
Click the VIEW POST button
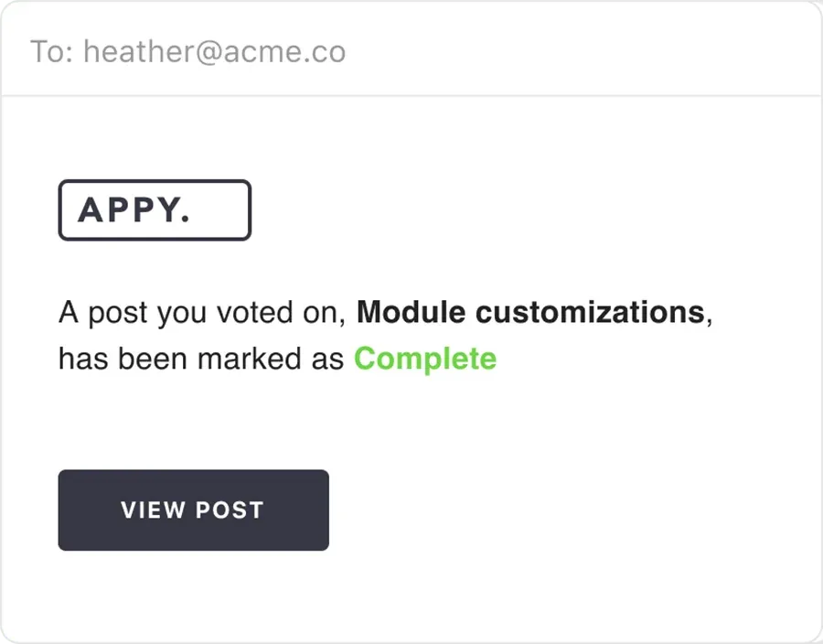pos(193,510)
